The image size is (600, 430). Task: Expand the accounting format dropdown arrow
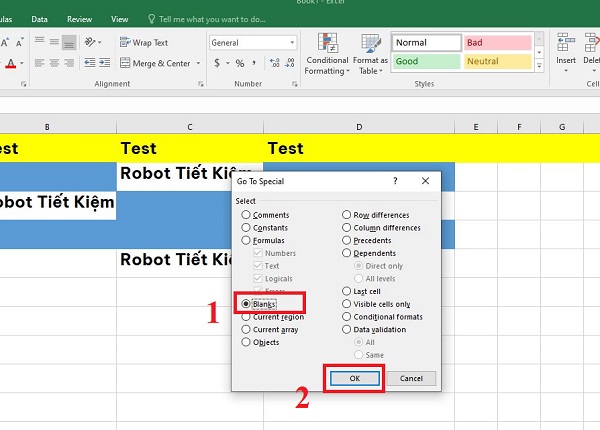coord(227,63)
